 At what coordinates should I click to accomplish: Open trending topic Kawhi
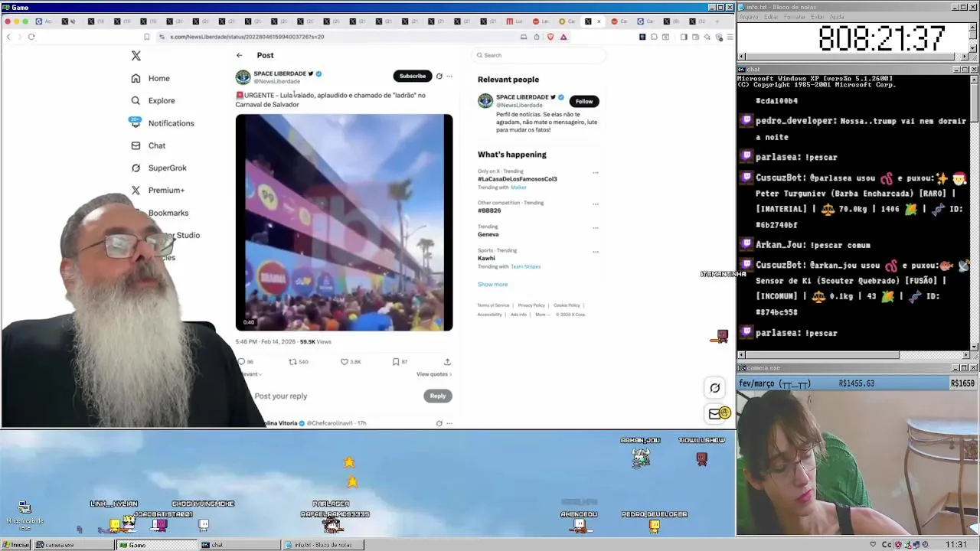[486, 258]
